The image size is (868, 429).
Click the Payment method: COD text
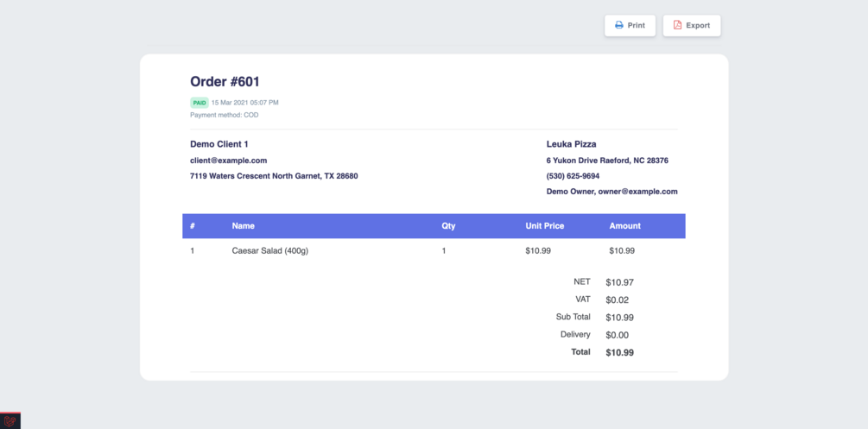225,115
